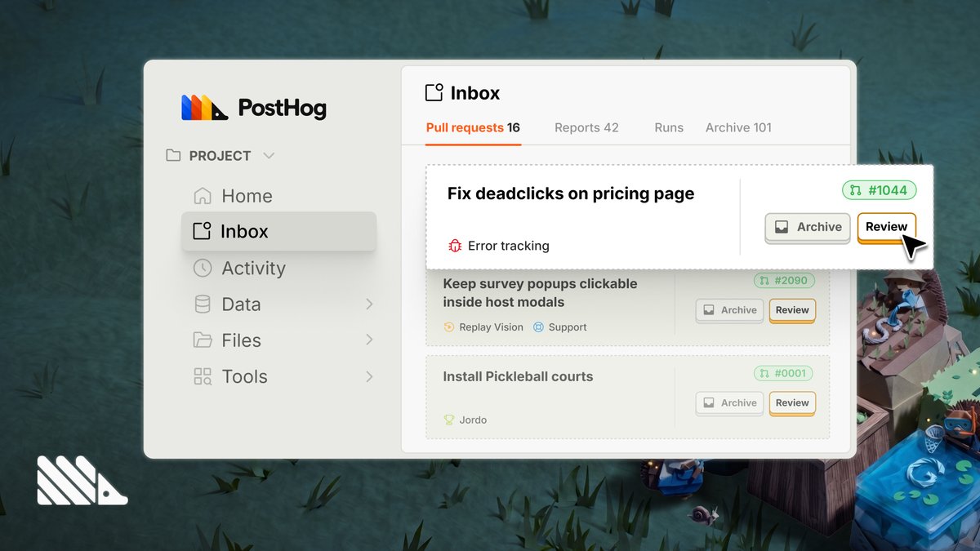Archive the Fix deadclicks pull request
The height and width of the screenshot is (551, 980).
coord(808,228)
